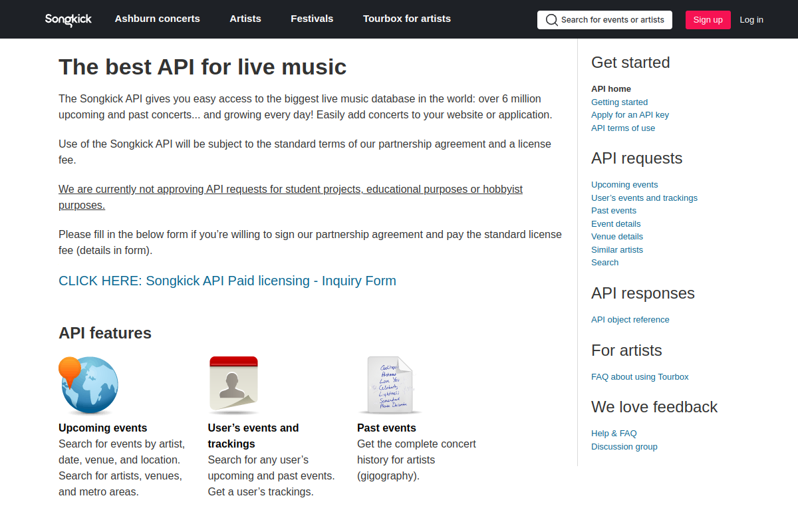This screenshot has width=798, height=532.
Task: Open Help & FAQ link
Action: tap(614, 434)
